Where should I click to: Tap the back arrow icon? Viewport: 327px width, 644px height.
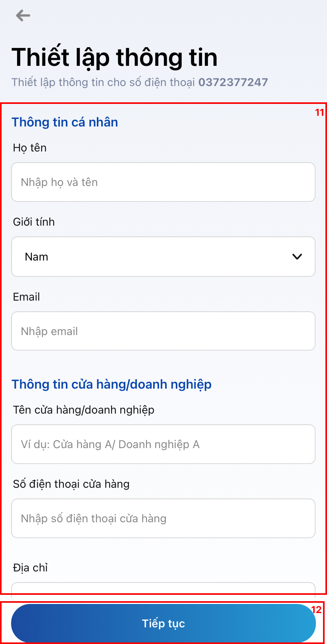point(23,16)
